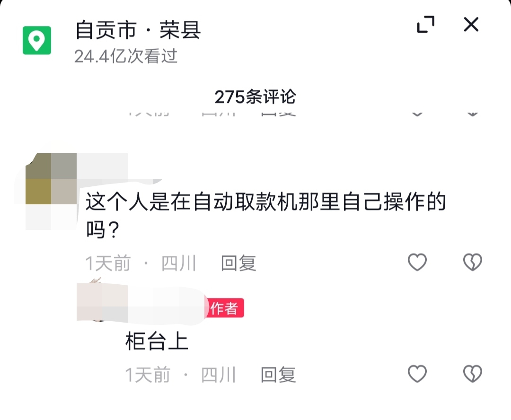Expand comments panel to full screen

(426, 24)
